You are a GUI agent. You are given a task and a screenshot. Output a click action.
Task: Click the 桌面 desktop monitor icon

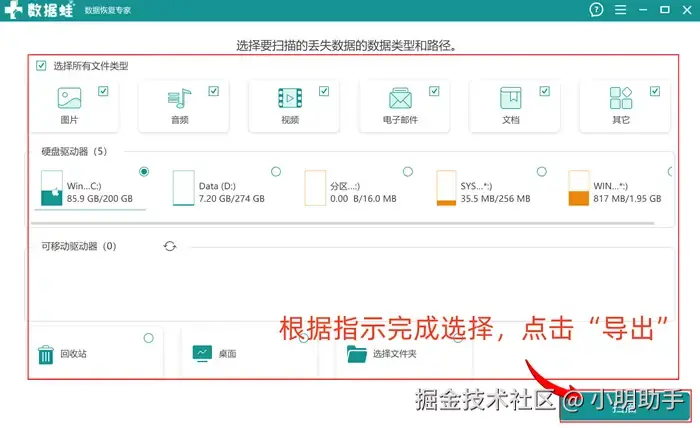[202, 353]
